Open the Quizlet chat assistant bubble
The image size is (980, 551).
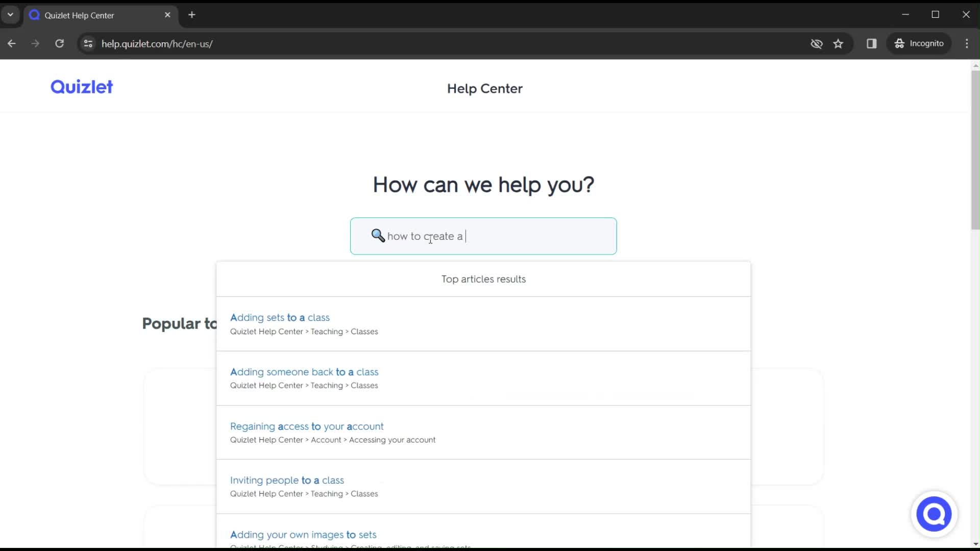(x=934, y=514)
